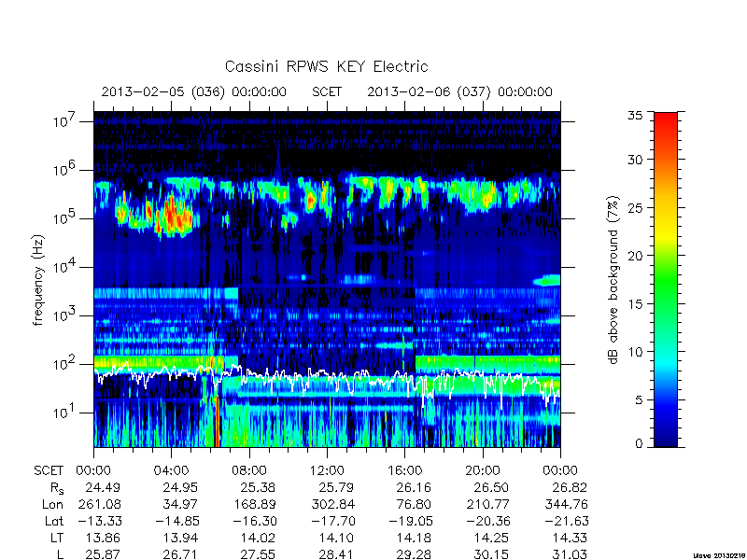Click the bright cyan patch at plot's right edge near 10^4 Hz

pos(547,281)
